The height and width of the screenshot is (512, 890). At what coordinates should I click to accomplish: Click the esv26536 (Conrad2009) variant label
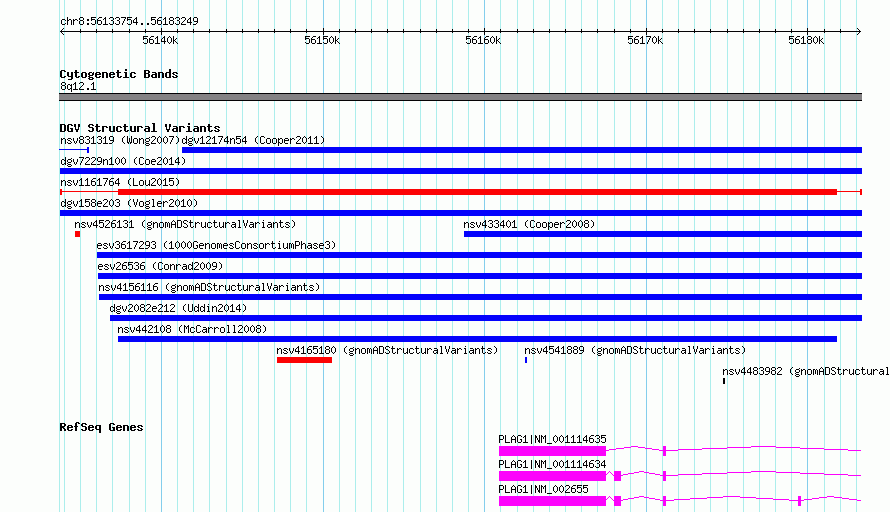point(160,266)
